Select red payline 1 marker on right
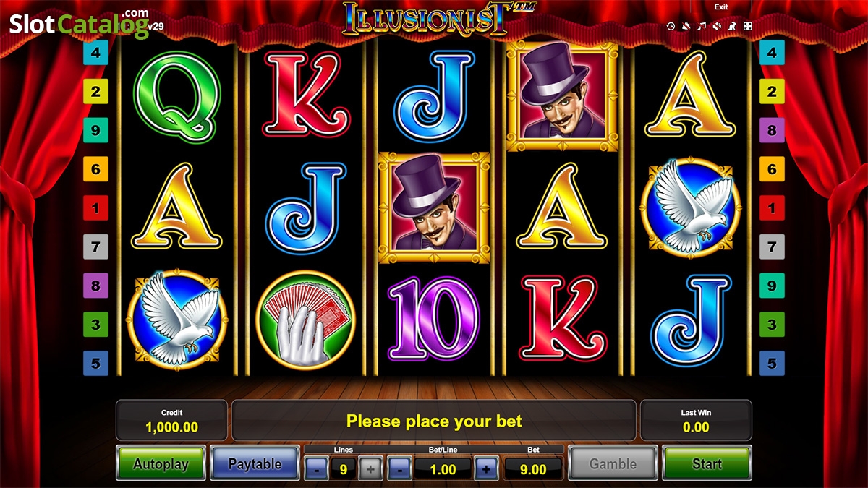The image size is (868, 488). pyautogui.click(x=772, y=208)
